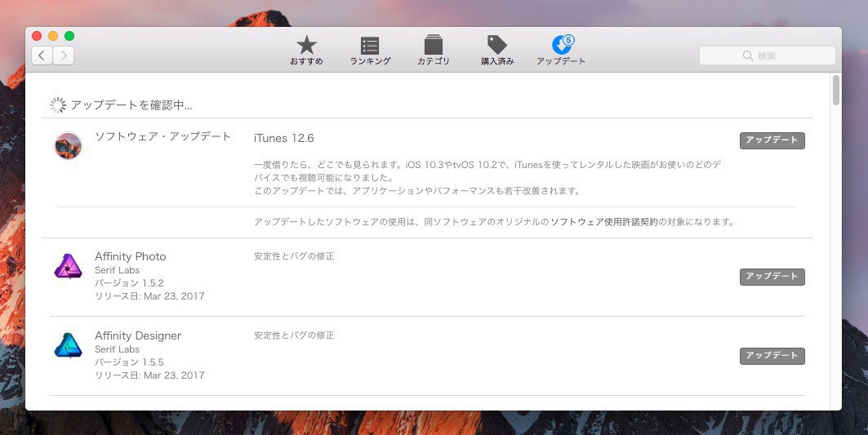Image resolution: width=868 pixels, height=435 pixels.
Task: Update Affinity Designer
Action: (772, 355)
